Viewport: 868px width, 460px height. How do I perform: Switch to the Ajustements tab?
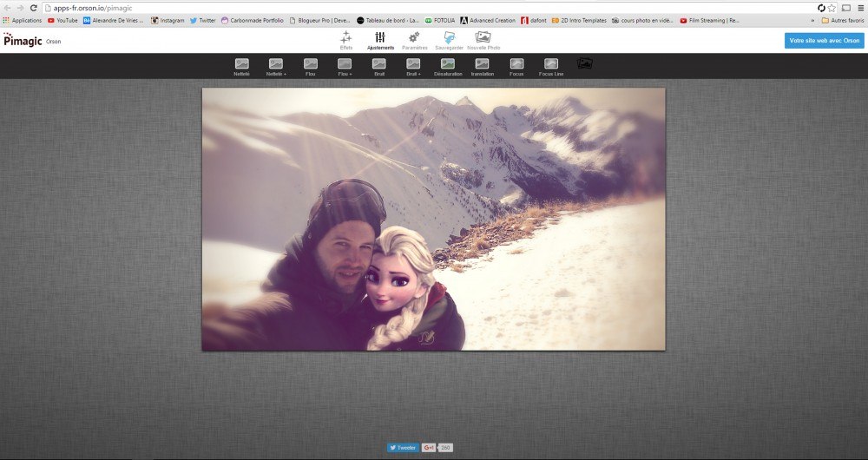pyautogui.click(x=380, y=40)
